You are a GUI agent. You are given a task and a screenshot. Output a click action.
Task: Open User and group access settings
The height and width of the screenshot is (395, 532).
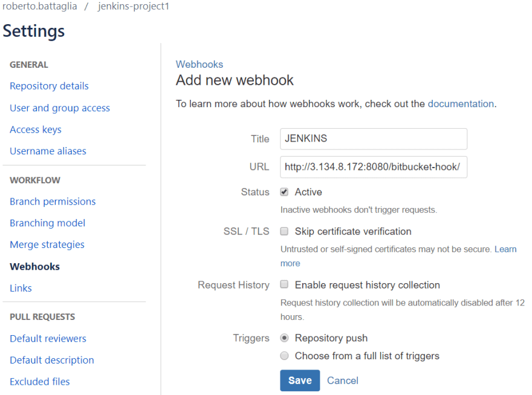[x=59, y=108]
